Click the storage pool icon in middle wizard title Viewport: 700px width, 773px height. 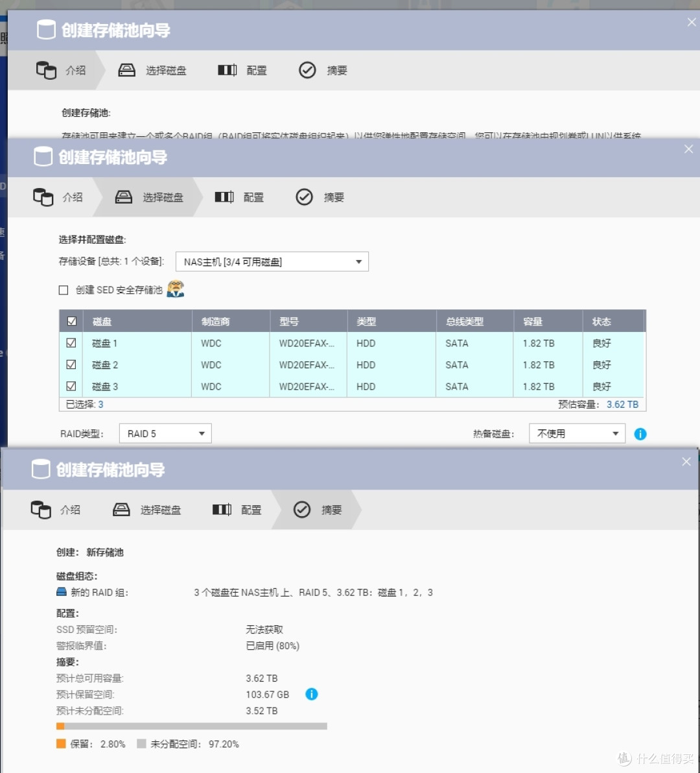43,157
